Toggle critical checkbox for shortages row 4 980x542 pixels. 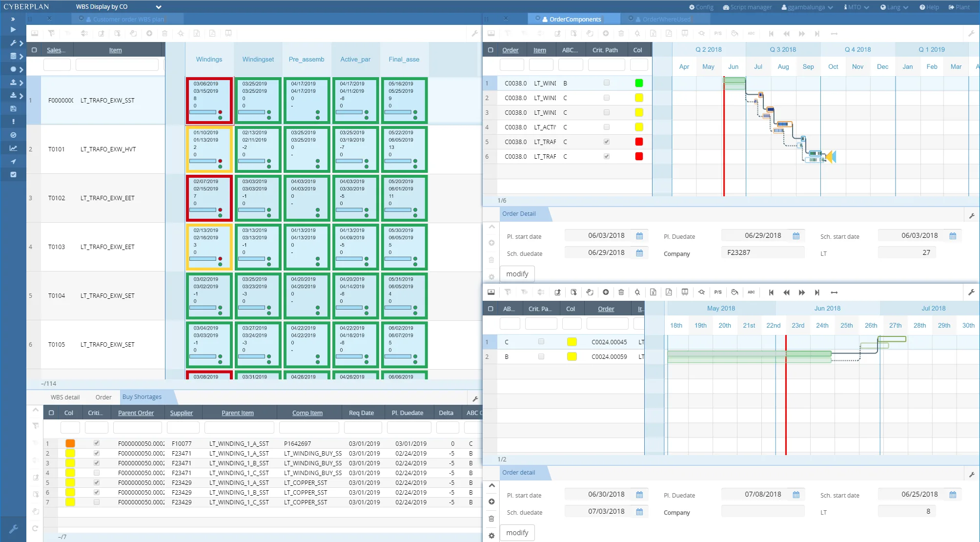click(x=97, y=473)
